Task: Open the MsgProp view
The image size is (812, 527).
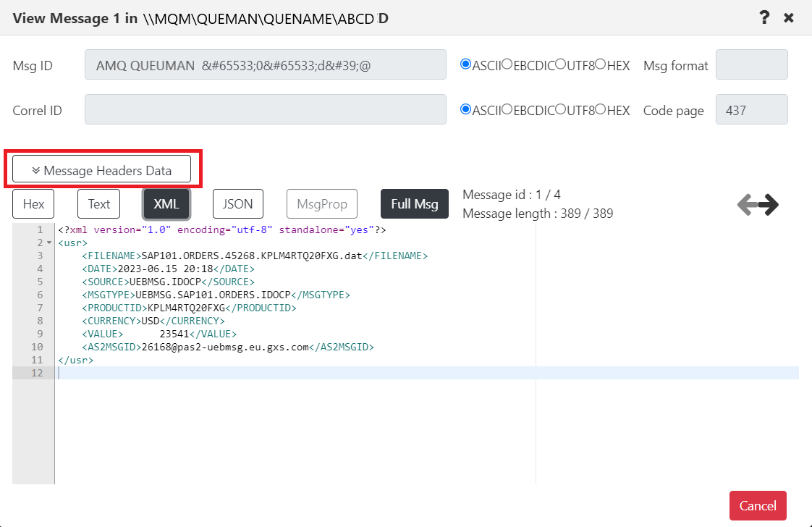Action: 321,203
